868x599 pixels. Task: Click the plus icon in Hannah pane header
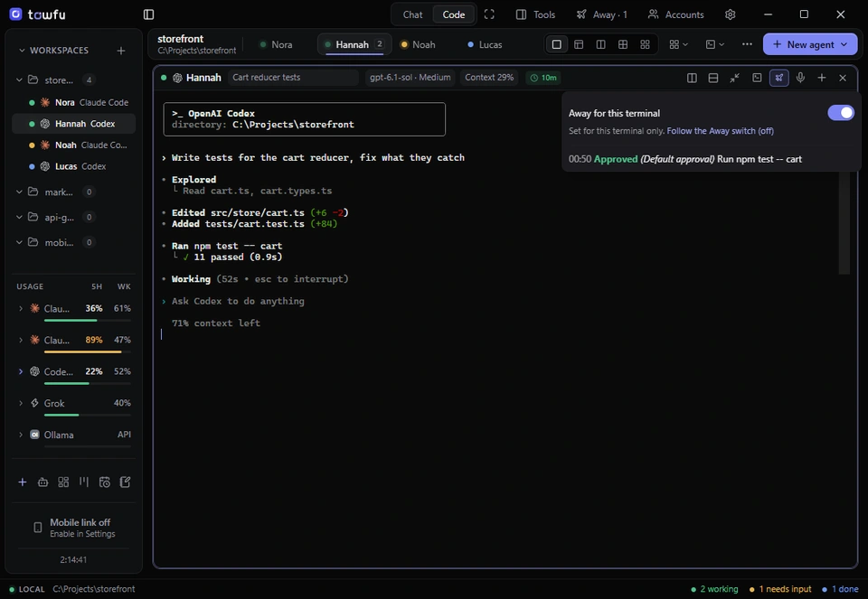click(x=822, y=78)
